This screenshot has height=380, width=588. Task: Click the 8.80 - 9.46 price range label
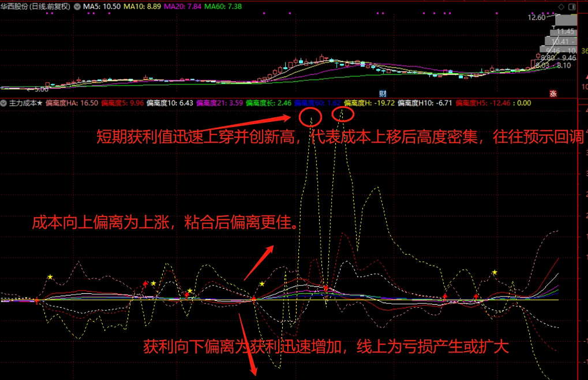559,58
